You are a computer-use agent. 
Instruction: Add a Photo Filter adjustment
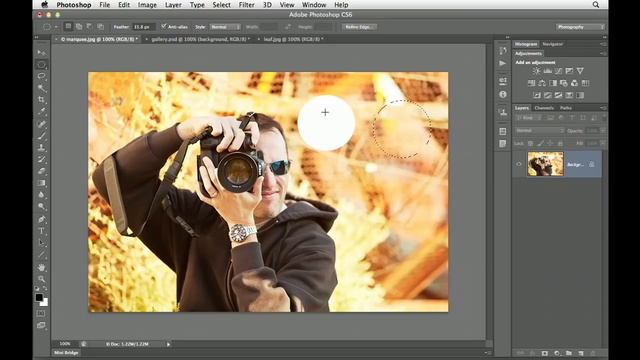(x=564, y=83)
